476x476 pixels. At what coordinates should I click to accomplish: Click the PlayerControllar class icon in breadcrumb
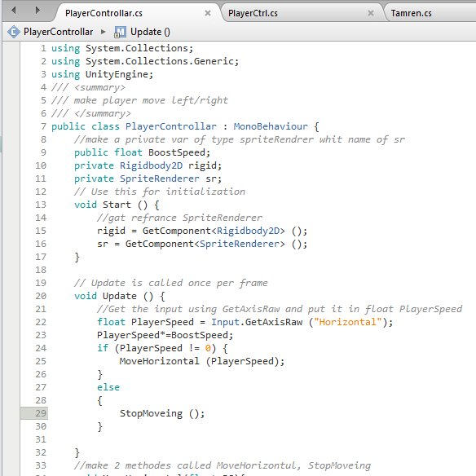pyautogui.click(x=13, y=32)
